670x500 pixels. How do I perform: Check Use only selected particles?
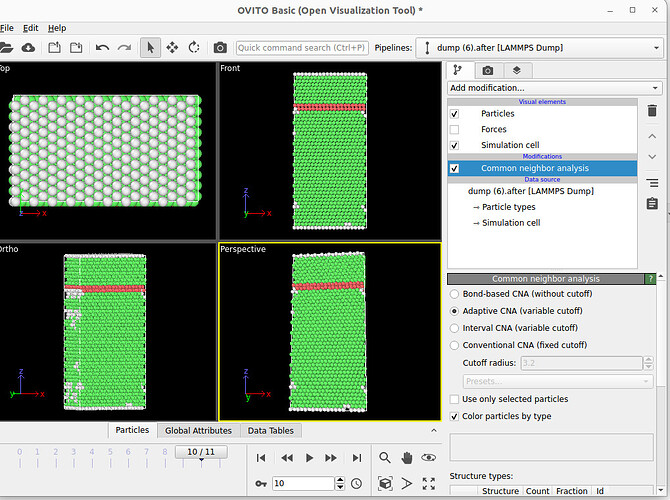tap(455, 399)
